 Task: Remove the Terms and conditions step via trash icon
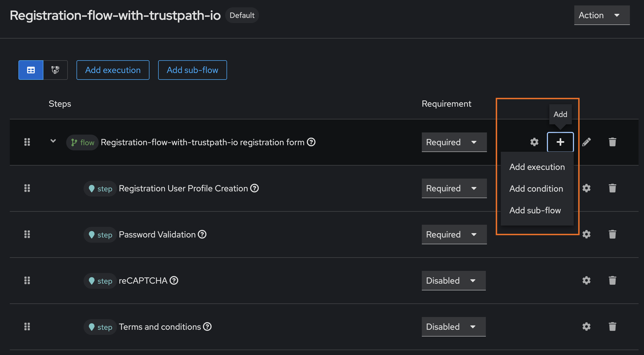(613, 327)
